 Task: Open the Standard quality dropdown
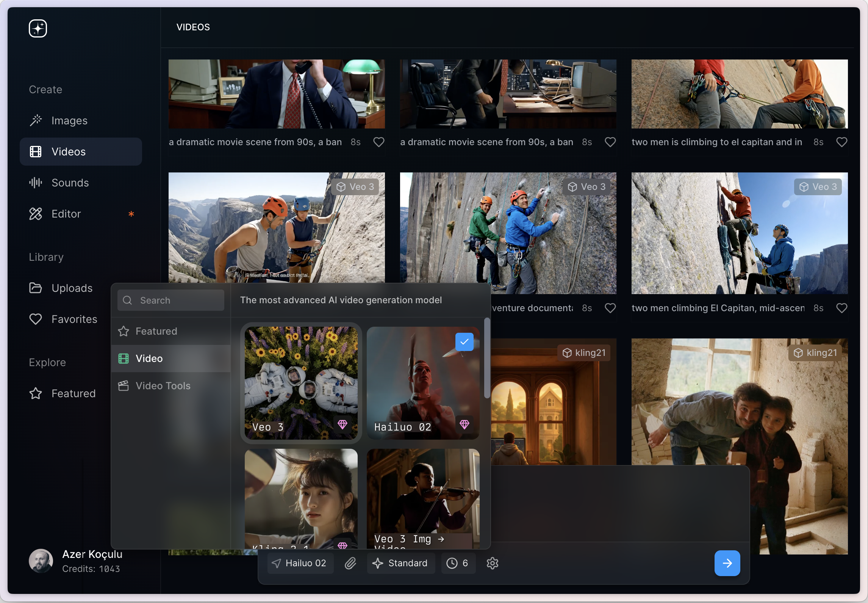pyautogui.click(x=401, y=563)
